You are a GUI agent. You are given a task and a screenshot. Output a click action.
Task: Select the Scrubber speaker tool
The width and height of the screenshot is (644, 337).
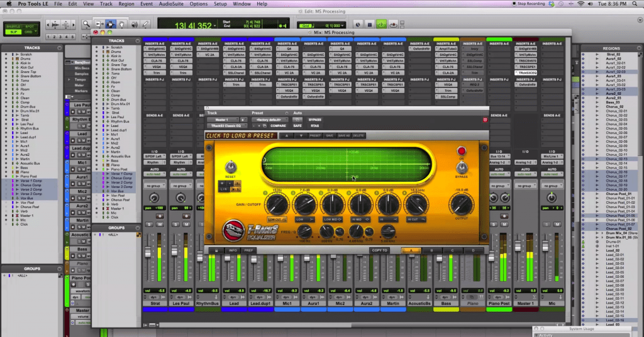pyautogui.click(x=134, y=25)
